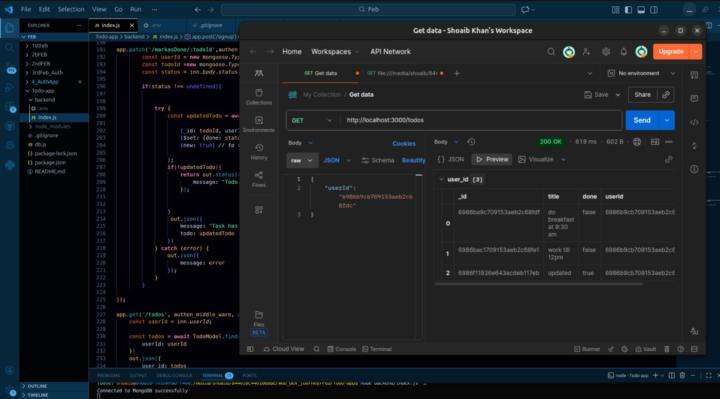
Task: Click VS Code kill terminal trash icon
Action: point(682,376)
